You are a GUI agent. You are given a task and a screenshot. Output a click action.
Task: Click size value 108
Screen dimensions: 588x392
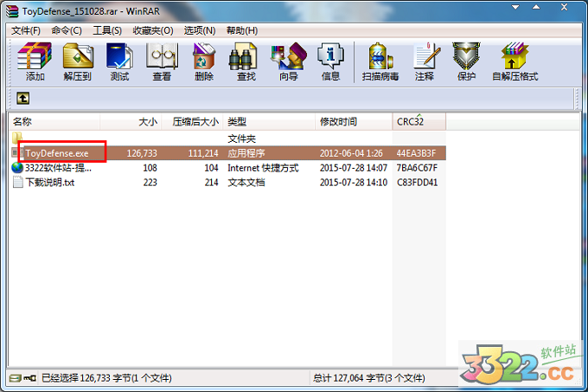click(x=150, y=168)
